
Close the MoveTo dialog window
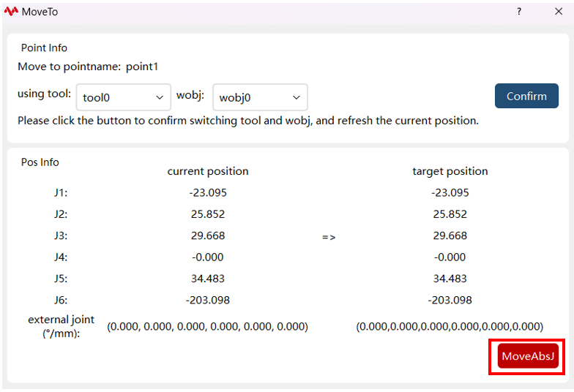[558, 12]
